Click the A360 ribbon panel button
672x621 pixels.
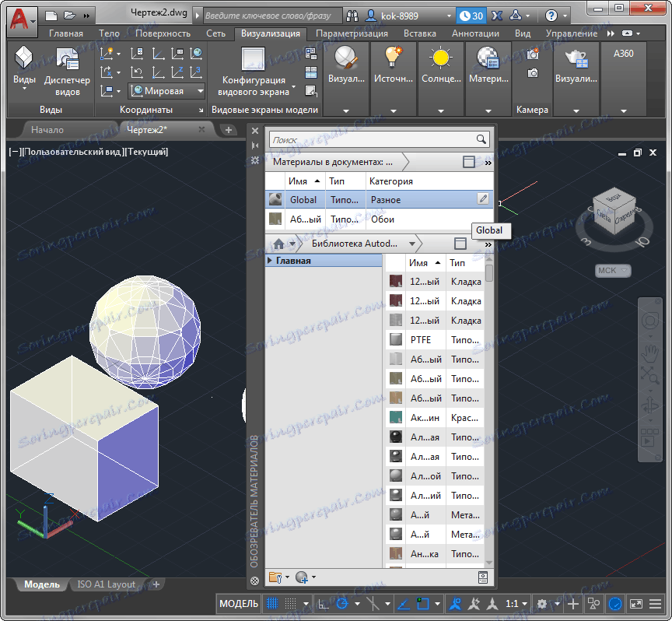click(x=624, y=54)
